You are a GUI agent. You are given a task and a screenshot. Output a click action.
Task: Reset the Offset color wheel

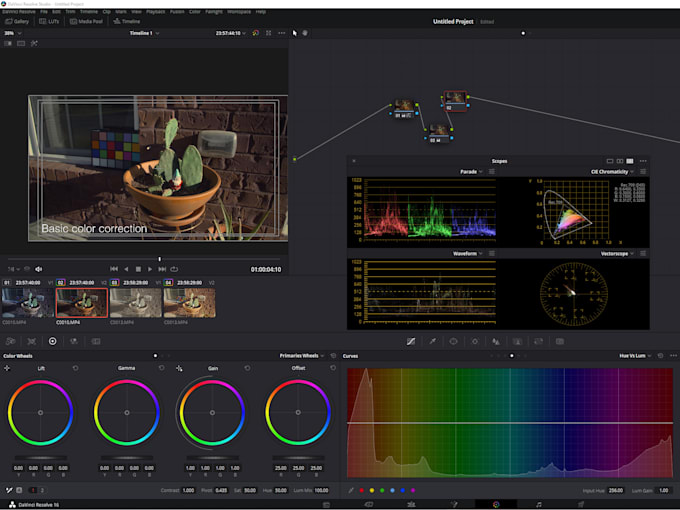point(333,368)
